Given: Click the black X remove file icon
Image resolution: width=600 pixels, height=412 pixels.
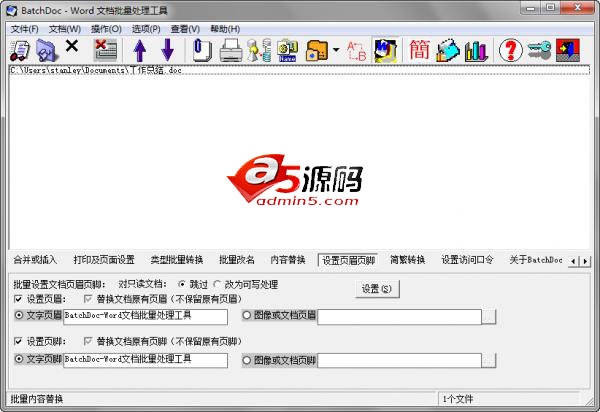Looking at the screenshot, I should pos(72,46).
